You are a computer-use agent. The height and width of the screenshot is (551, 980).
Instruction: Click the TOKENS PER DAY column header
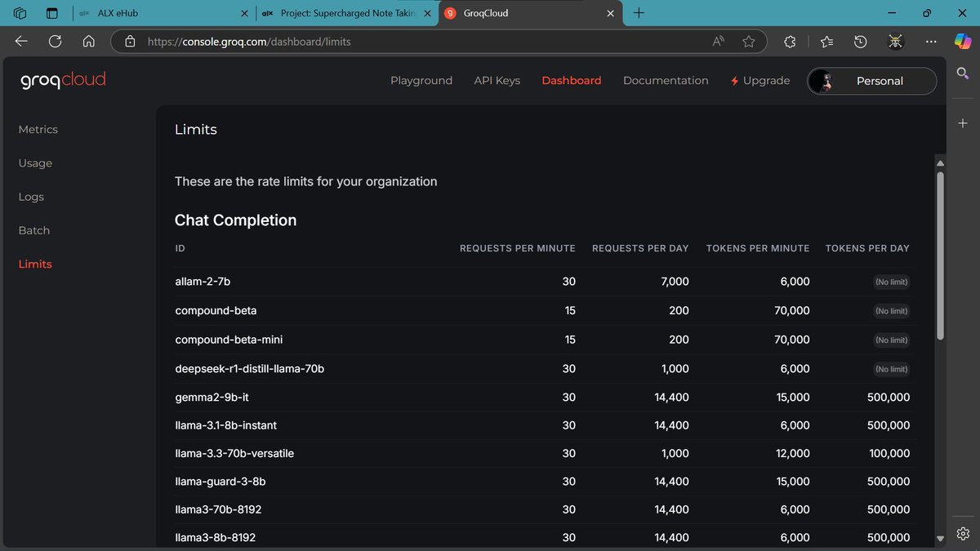point(867,248)
